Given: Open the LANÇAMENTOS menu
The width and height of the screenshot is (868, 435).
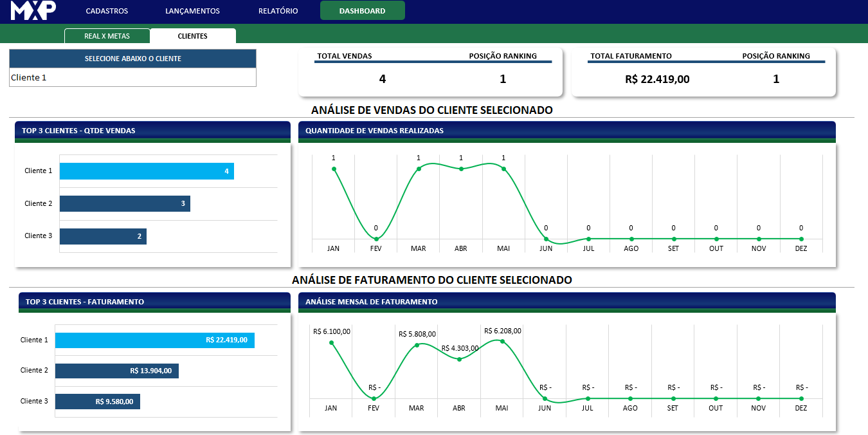Looking at the screenshot, I should (192, 11).
